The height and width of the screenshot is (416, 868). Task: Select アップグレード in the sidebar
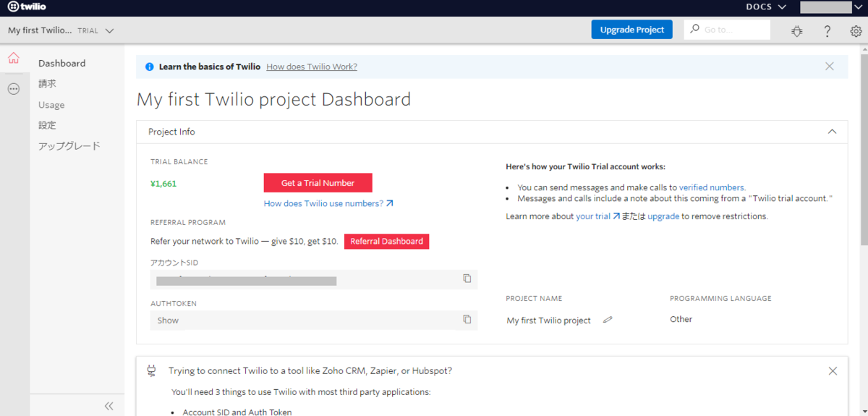click(69, 145)
